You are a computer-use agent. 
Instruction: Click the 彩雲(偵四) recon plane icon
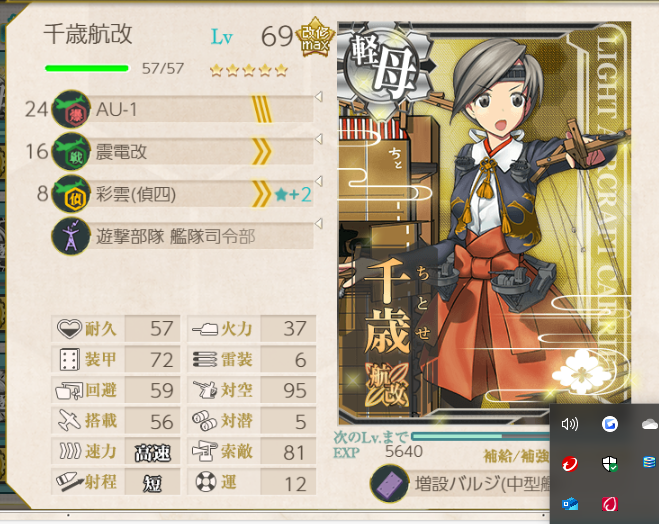coord(71,194)
